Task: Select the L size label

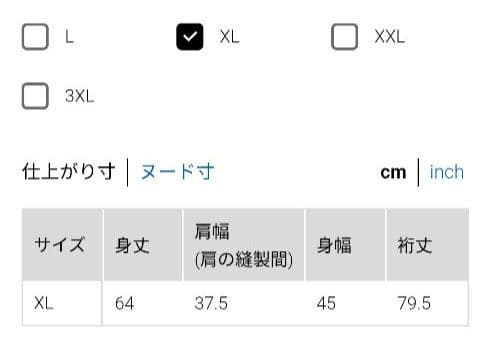Action: 69,37
